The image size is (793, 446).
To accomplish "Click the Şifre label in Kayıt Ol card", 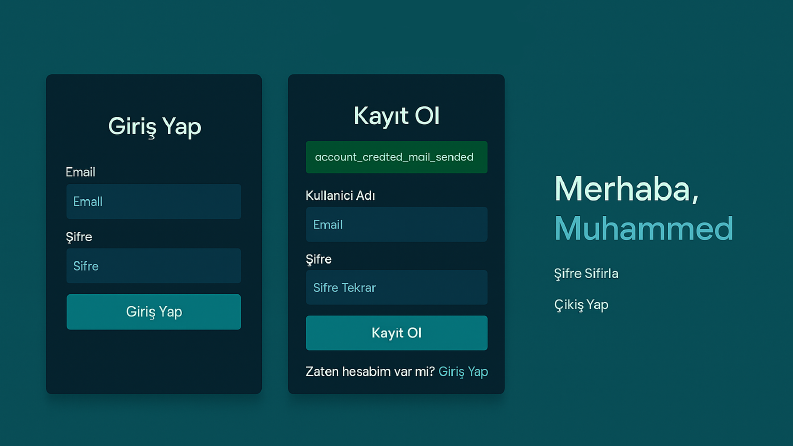I will pyautogui.click(x=319, y=259).
